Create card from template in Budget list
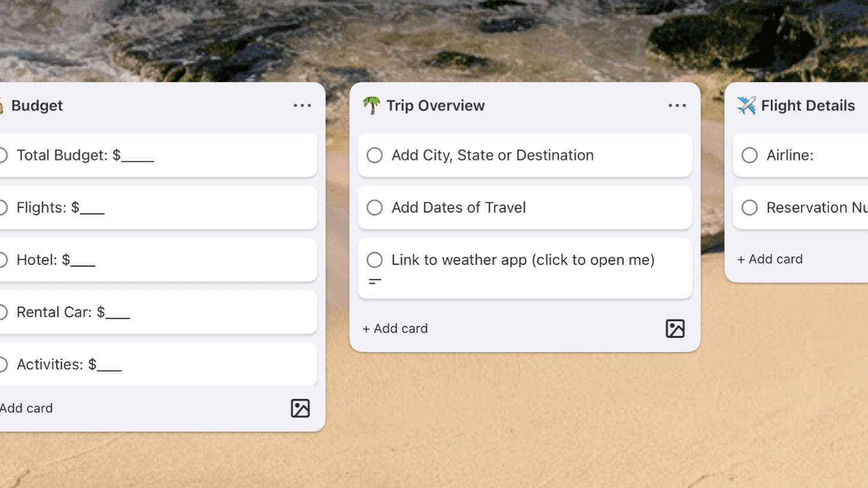 300,408
